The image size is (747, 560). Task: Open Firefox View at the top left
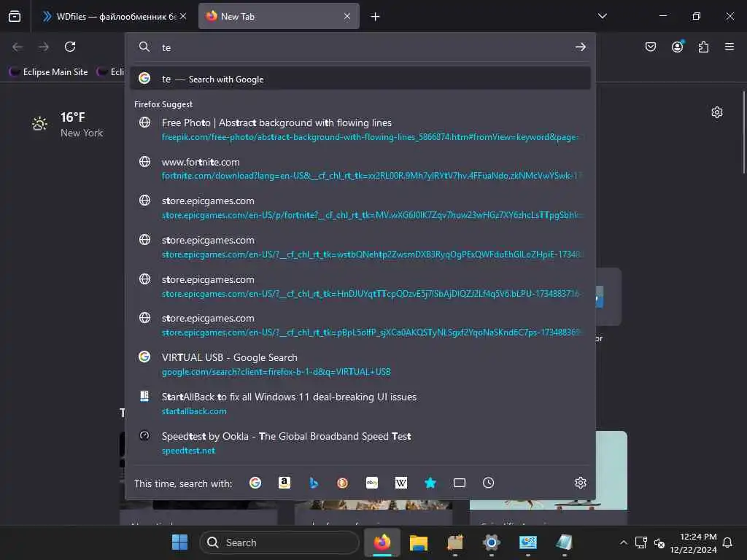15,16
